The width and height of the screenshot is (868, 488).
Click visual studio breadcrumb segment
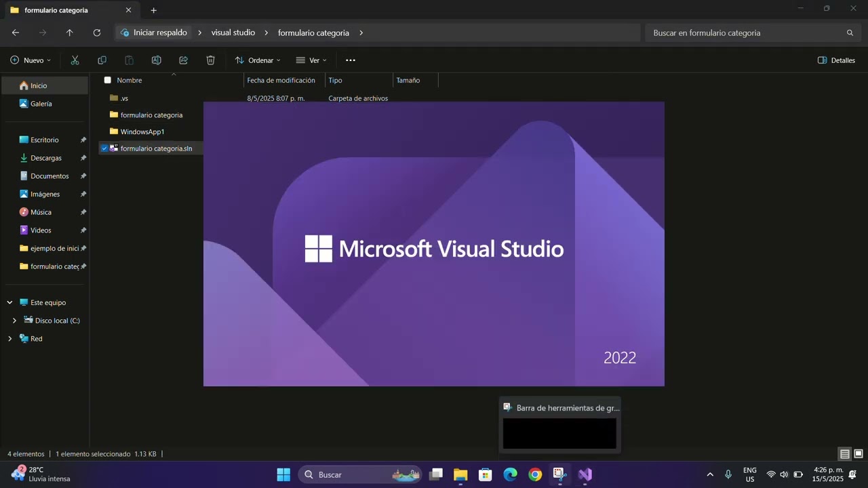coord(233,33)
